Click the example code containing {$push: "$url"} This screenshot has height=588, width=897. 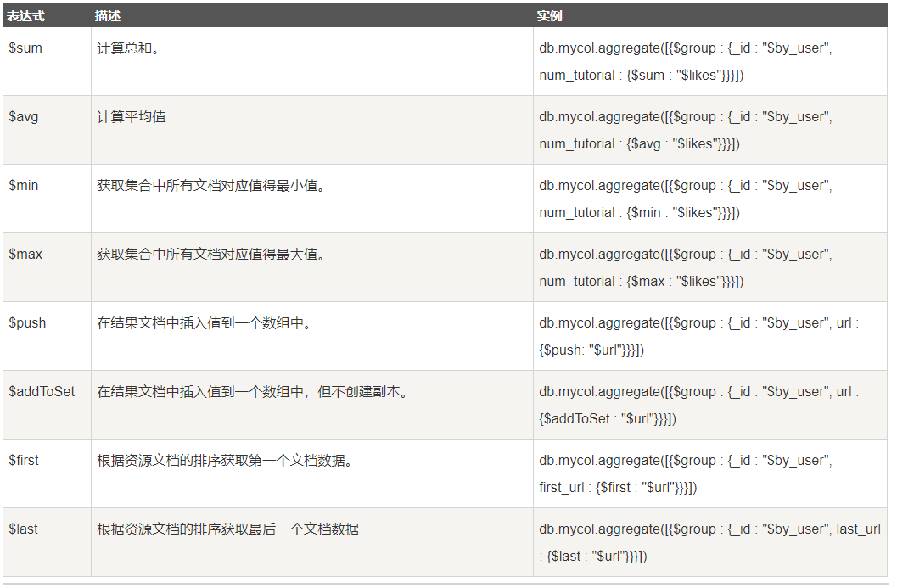[x=699, y=336]
